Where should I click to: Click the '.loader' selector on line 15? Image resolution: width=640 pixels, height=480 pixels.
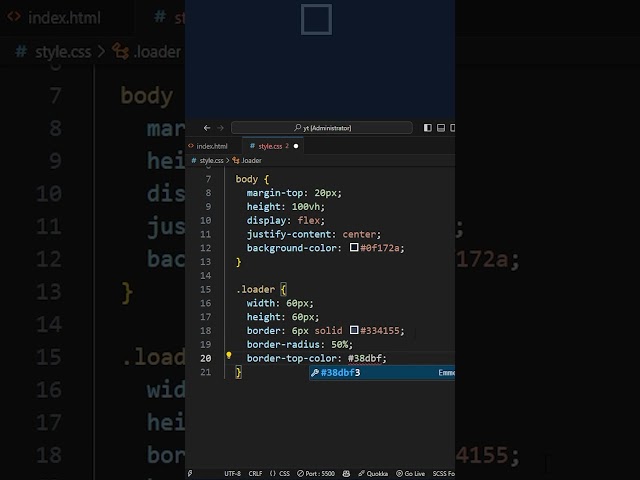(256, 289)
